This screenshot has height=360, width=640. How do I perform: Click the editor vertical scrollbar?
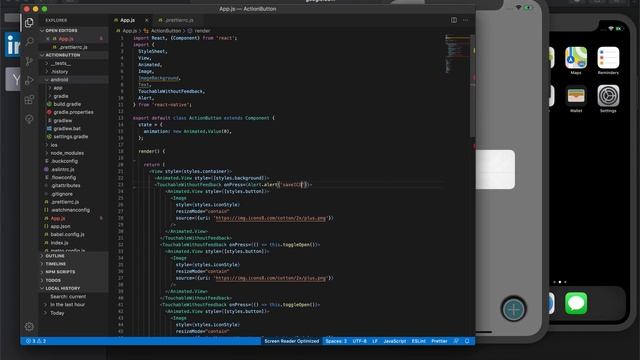tap(473, 86)
